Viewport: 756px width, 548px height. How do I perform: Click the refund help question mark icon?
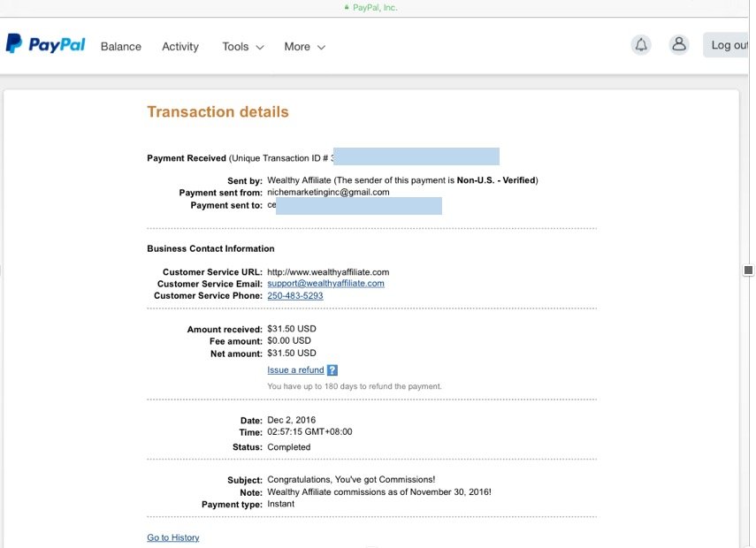(x=332, y=370)
